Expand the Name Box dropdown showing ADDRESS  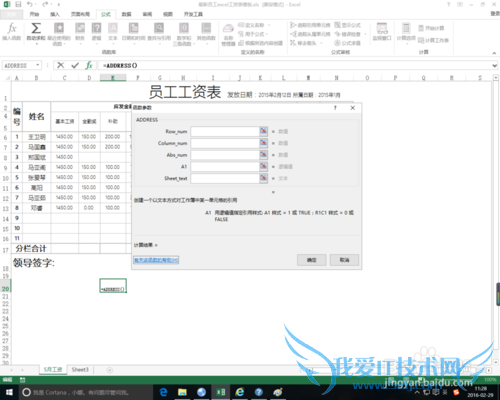pyautogui.click(x=38, y=65)
